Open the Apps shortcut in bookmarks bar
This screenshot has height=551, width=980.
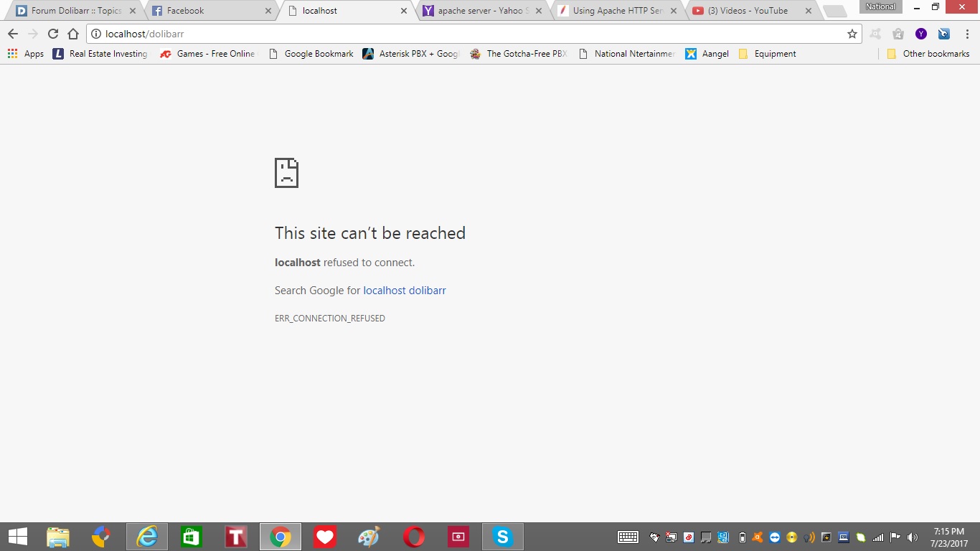point(26,54)
